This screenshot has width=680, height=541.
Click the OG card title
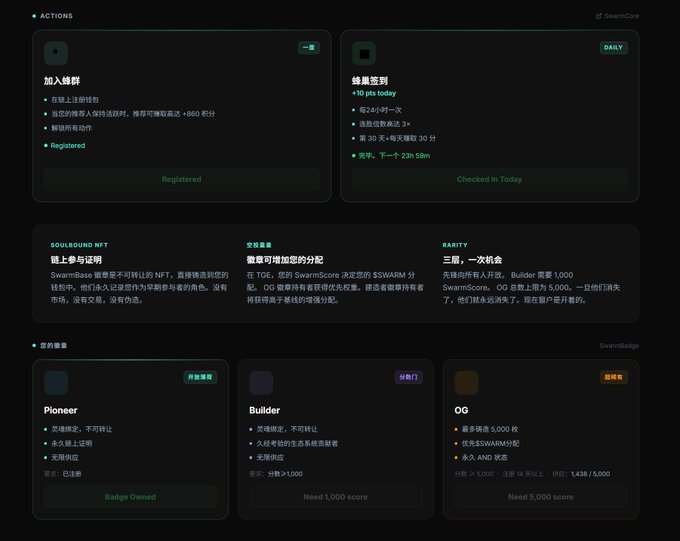coord(461,410)
